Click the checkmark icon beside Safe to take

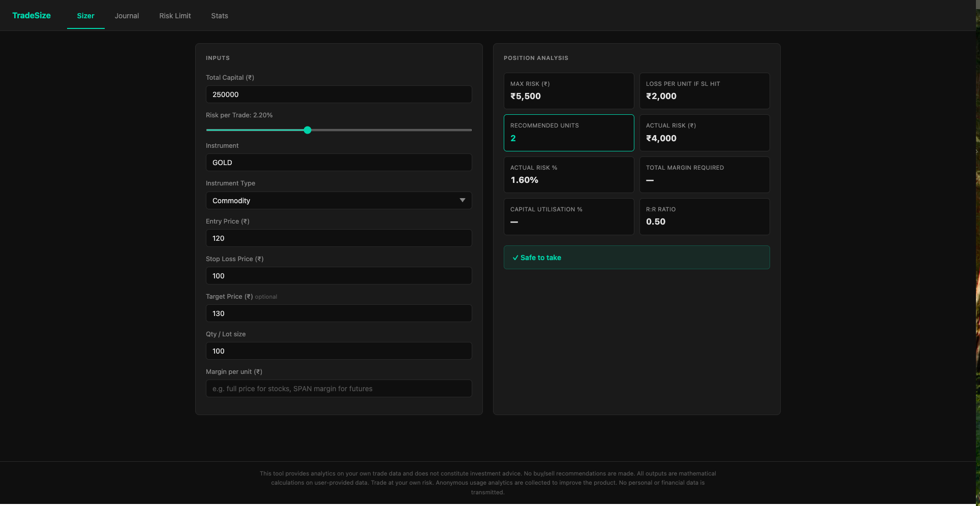(x=516, y=258)
